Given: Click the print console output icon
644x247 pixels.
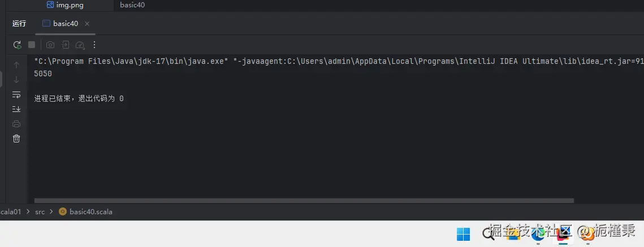Looking at the screenshot, I should coord(16,124).
